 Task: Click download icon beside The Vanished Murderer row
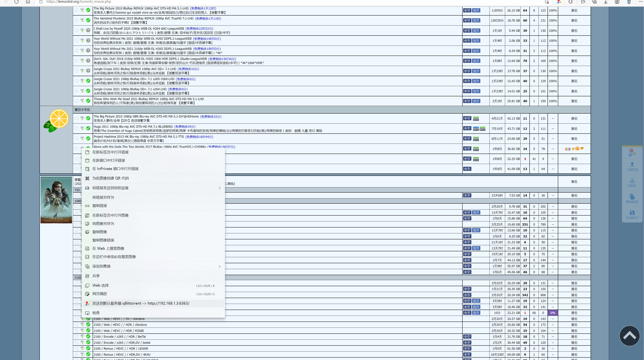pyautogui.click(x=82, y=20)
